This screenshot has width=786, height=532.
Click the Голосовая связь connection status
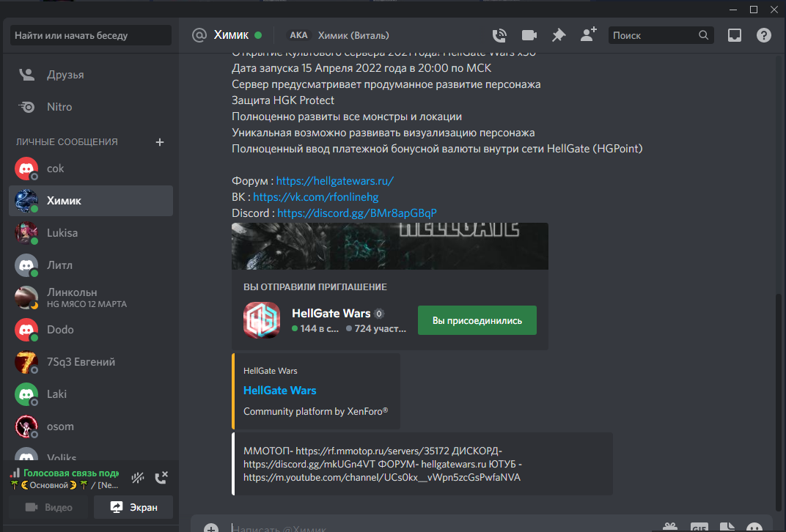point(71,473)
